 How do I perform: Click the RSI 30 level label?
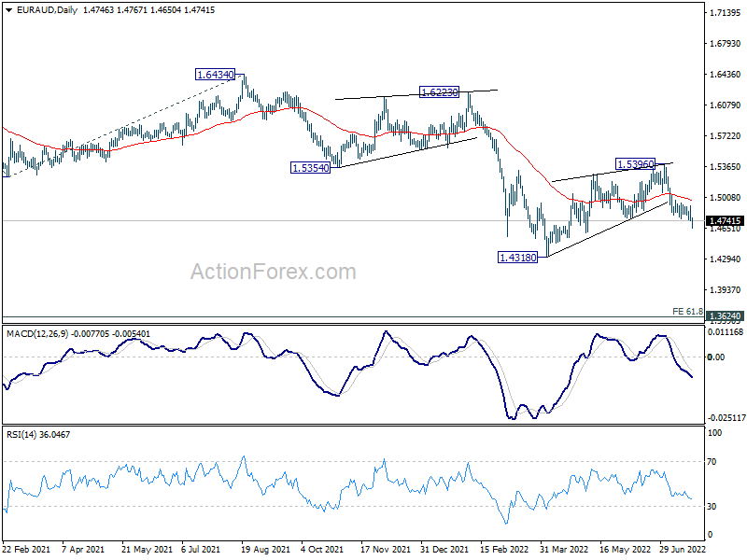coord(712,507)
